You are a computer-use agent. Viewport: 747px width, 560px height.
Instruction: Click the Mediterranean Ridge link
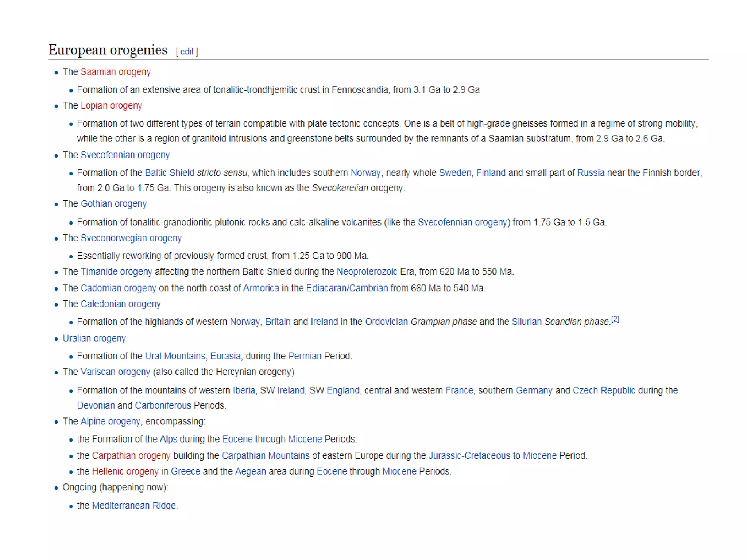(x=134, y=506)
